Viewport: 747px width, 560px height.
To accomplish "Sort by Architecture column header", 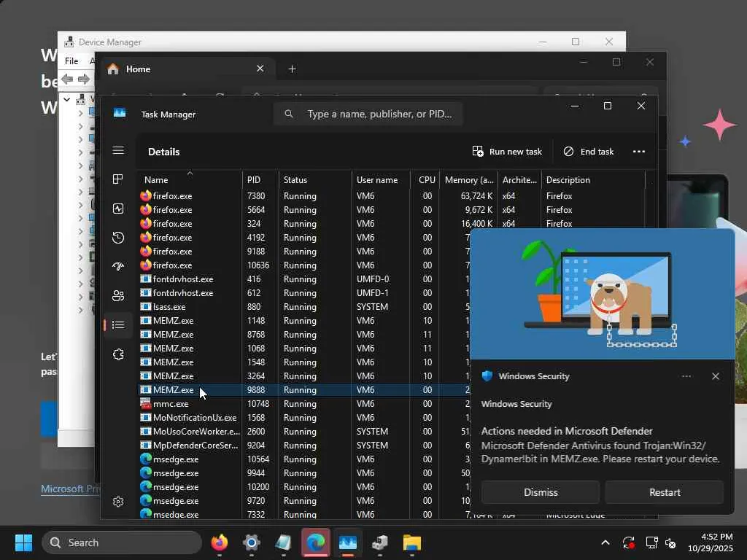I will (519, 180).
